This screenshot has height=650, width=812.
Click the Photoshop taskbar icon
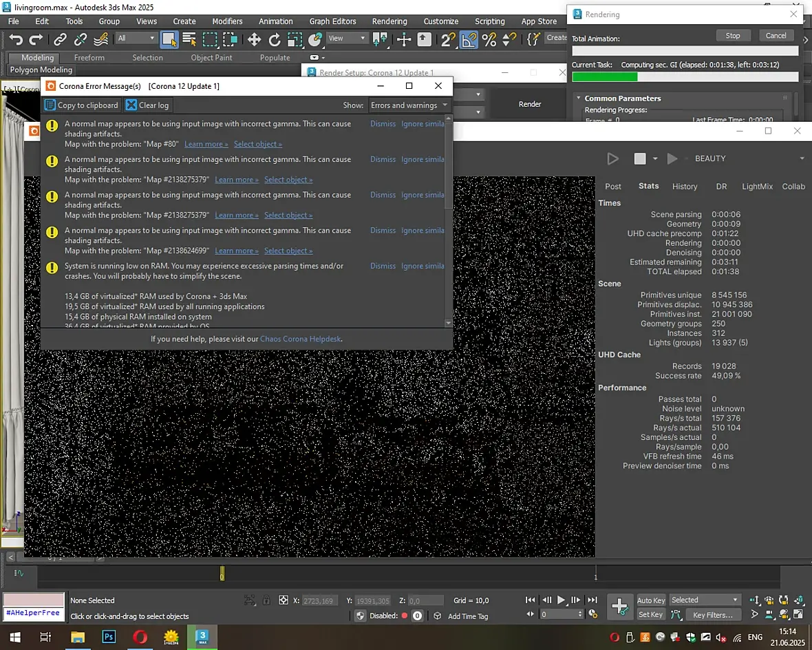pos(109,636)
